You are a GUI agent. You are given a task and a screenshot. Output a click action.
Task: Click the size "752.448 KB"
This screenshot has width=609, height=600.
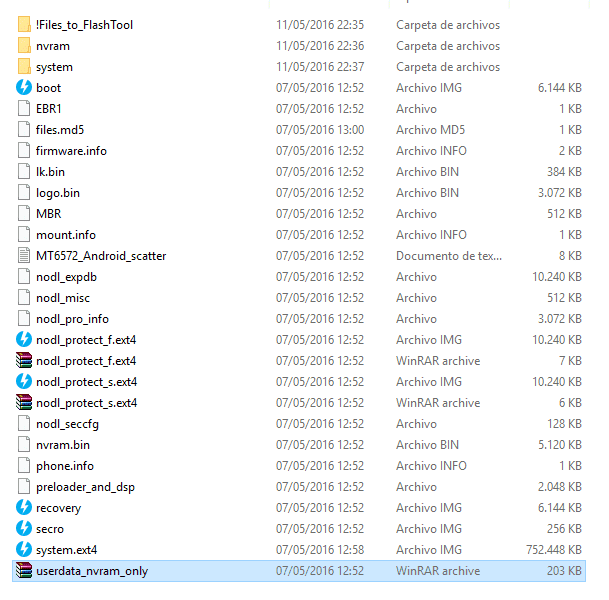(554, 550)
